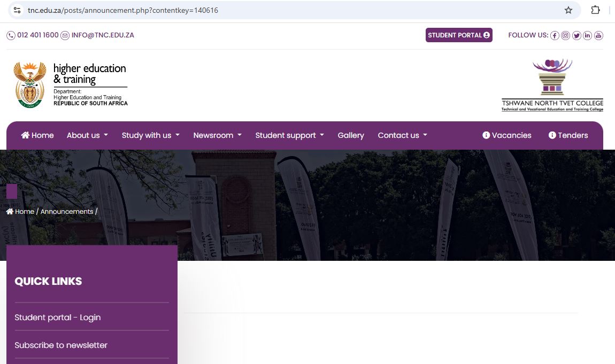
Task: Open the Vacancies menu item
Action: 506,135
